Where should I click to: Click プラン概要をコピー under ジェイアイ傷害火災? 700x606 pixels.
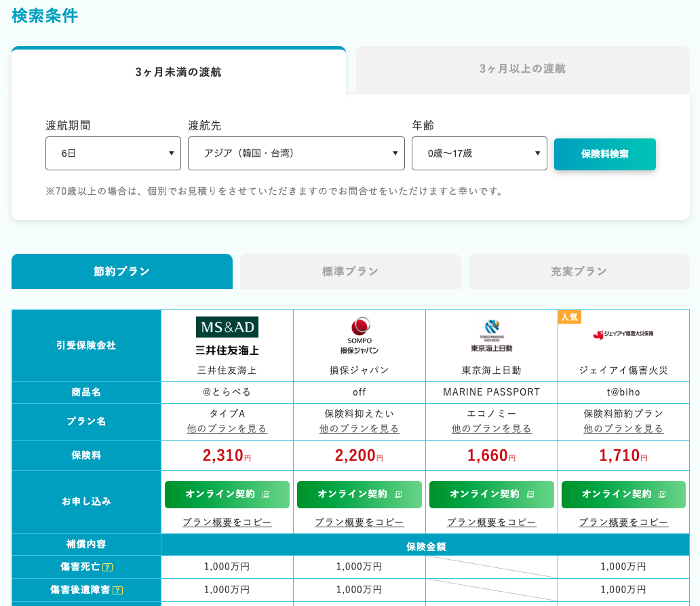(x=623, y=523)
